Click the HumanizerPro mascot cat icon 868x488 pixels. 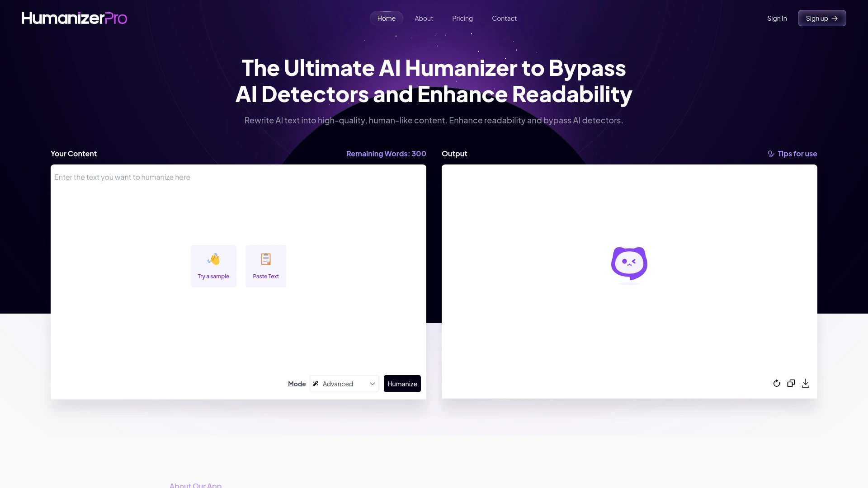[629, 262]
